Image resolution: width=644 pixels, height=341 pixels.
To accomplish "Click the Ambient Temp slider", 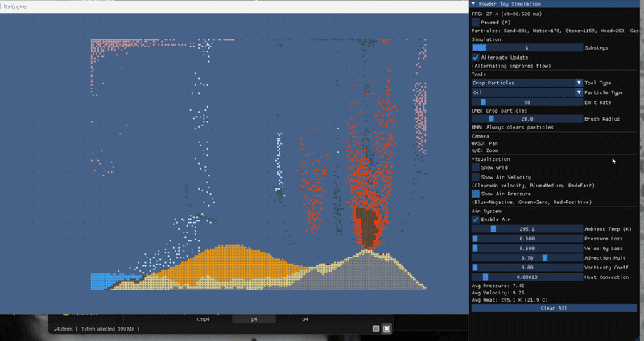I will click(x=526, y=229).
